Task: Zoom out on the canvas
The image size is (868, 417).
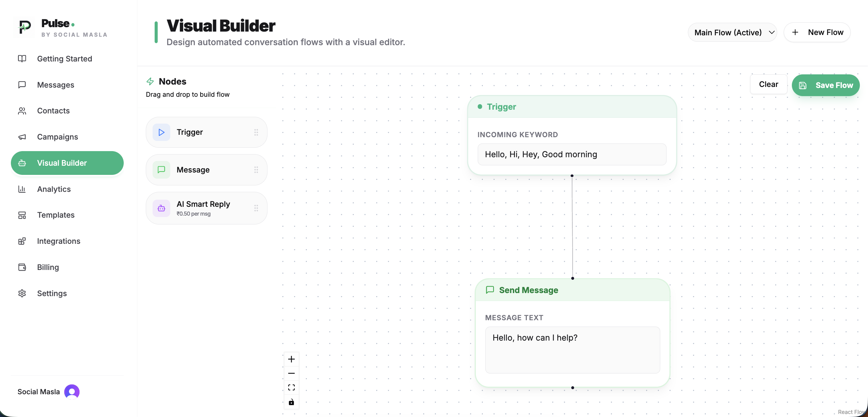Action: [291, 373]
